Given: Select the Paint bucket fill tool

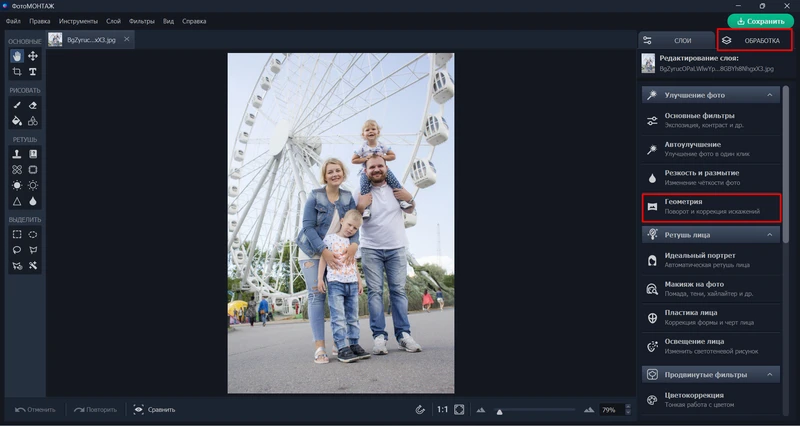Looking at the screenshot, I should pos(17,121).
